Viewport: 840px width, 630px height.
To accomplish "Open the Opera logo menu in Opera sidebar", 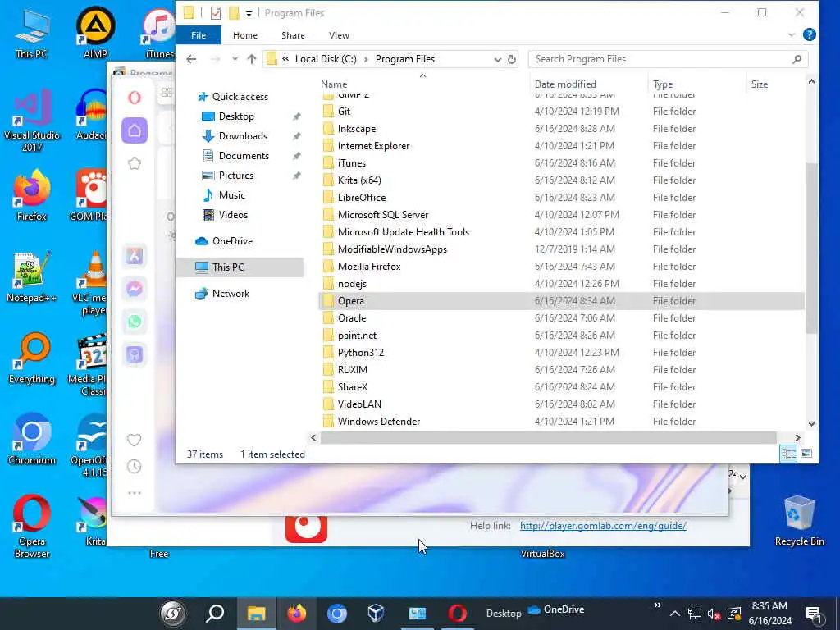I will tap(135, 98).
